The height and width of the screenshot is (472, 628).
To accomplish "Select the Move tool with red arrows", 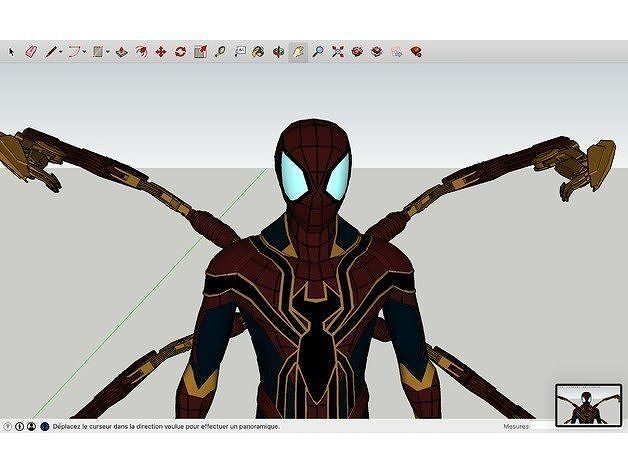I will pos(161,52).
